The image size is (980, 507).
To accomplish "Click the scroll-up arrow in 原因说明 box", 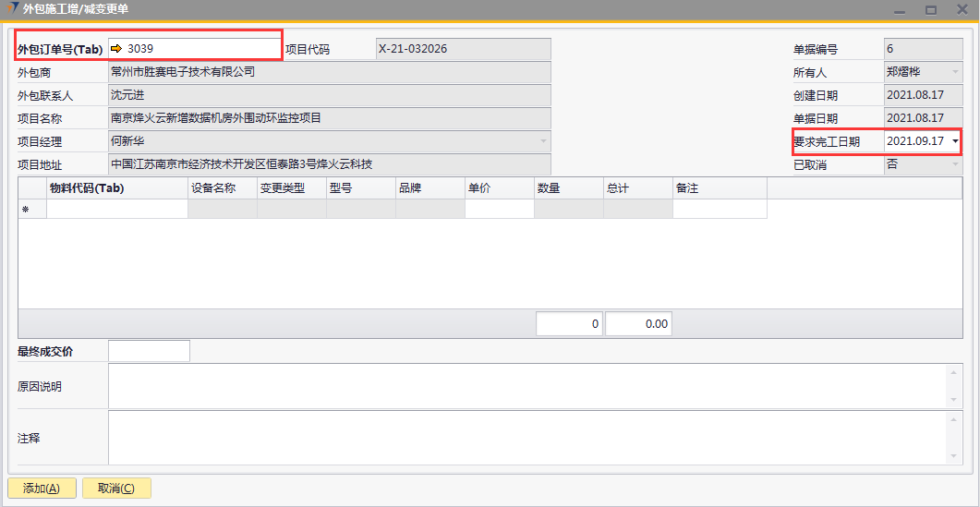I will click(953, 372).
